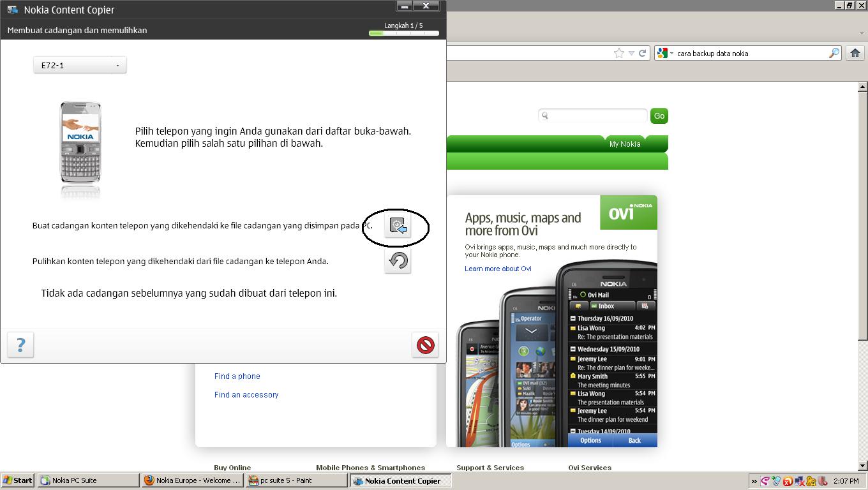Open the Windows Start menu

(x=17, y=480)
